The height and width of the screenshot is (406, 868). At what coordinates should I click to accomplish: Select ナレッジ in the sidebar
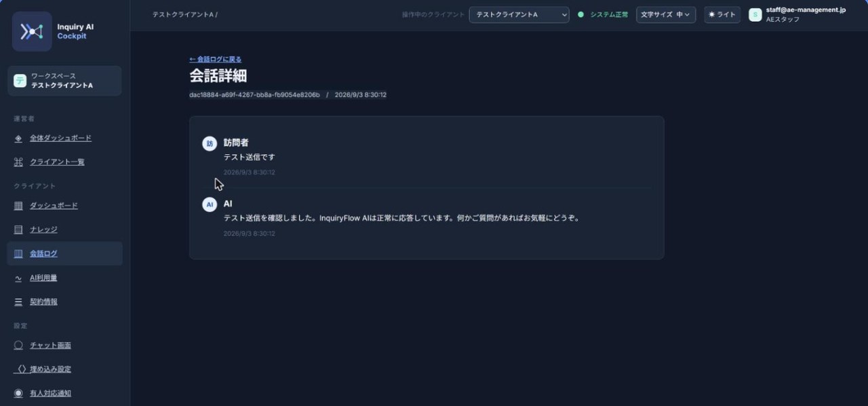(x=43, y=229)
